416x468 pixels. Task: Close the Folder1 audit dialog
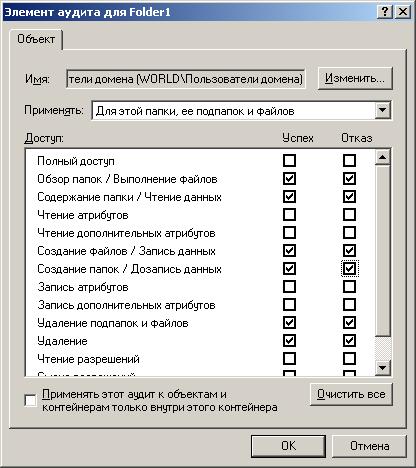point(403,12)
